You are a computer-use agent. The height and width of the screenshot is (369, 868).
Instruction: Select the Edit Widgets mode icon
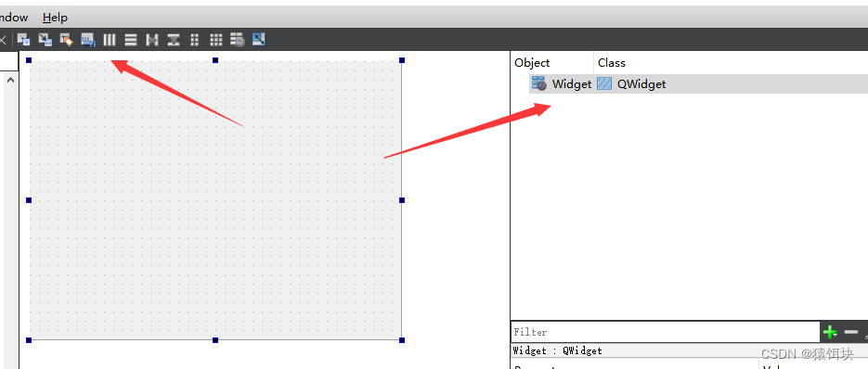tap(24, 39)
